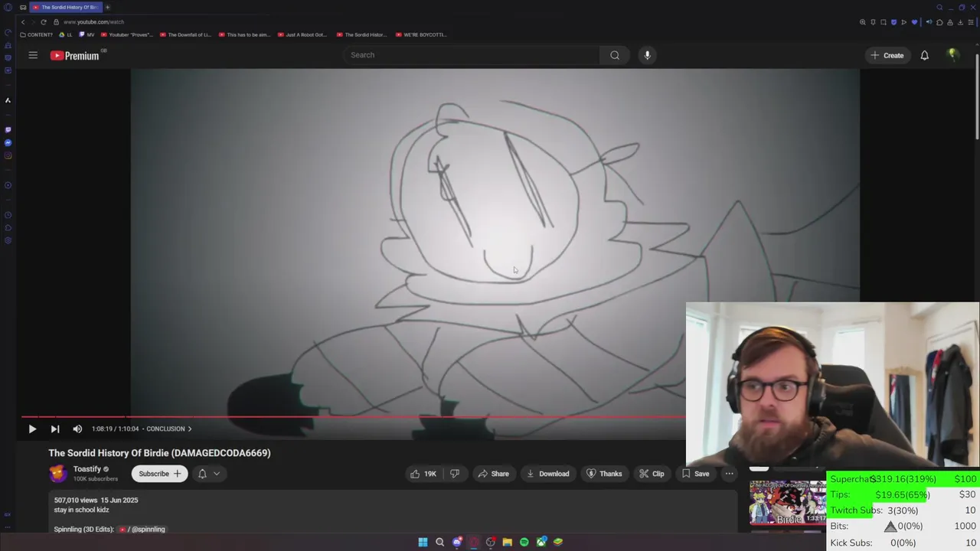Open Windows taskbar search
Viewport: 980px width, 551px height.
pos(439,542)
